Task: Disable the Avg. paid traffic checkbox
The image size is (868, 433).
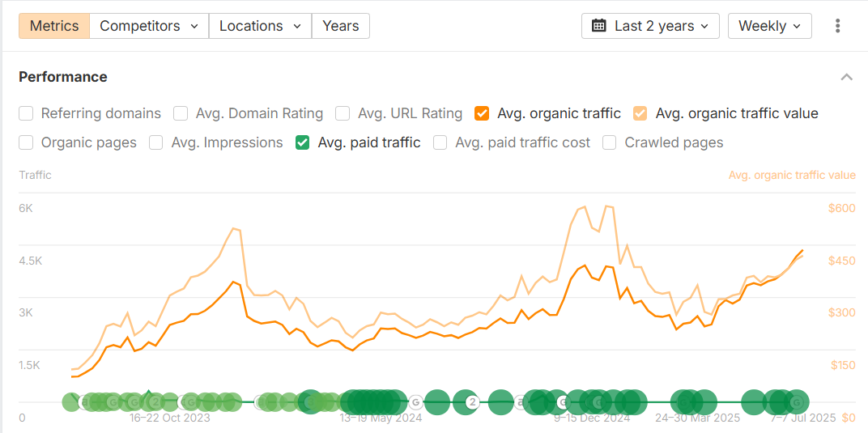Action: [x=303, y=142]
